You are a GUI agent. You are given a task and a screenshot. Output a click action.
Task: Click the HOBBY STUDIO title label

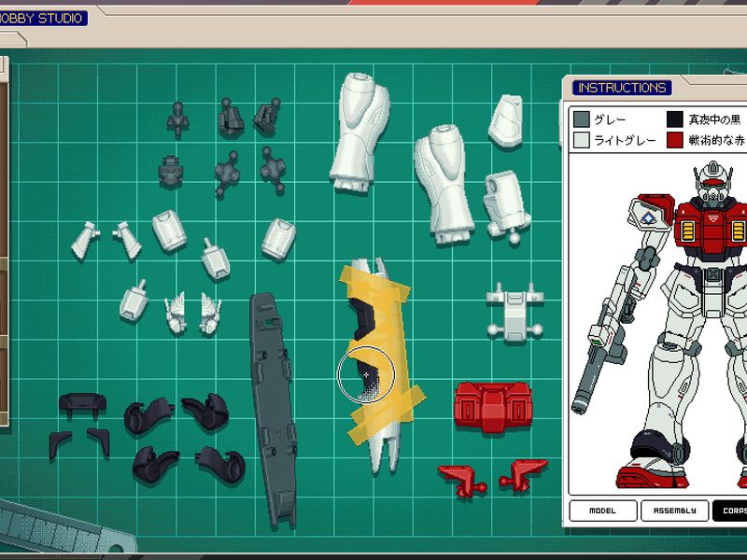tap(43, 18)
